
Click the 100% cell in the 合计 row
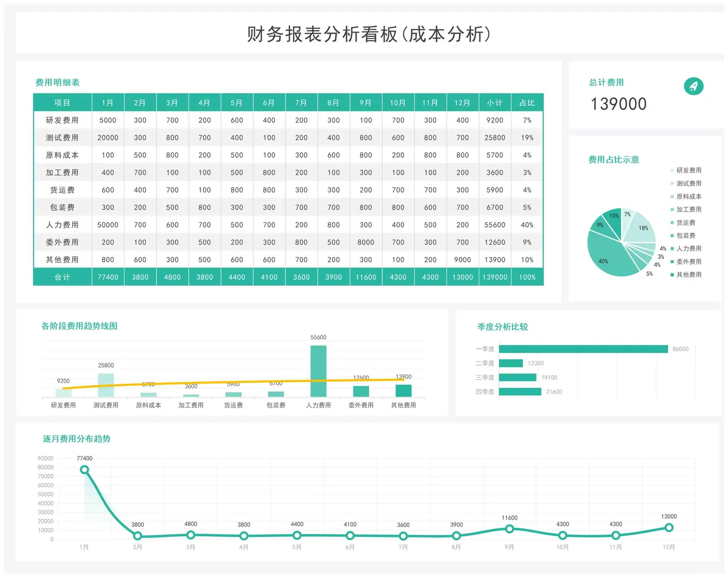point(527,277)
